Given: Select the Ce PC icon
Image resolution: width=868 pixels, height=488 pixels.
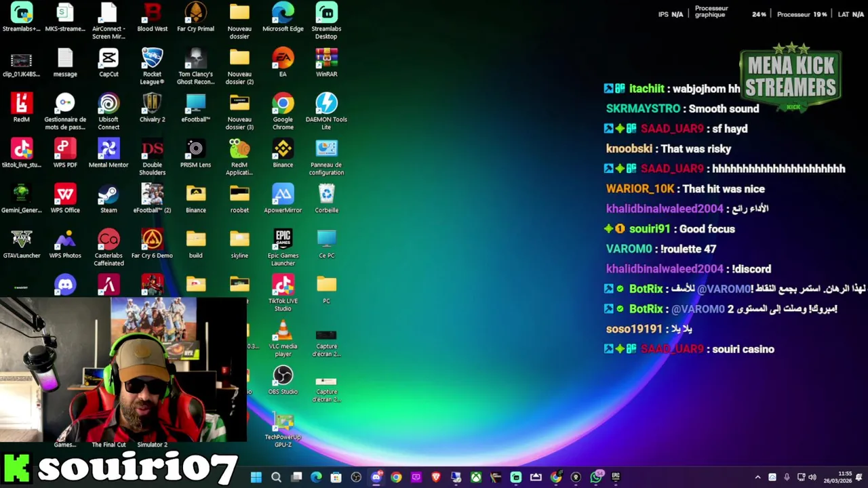Looking at the screenshot, I should (x=326, y=245).
